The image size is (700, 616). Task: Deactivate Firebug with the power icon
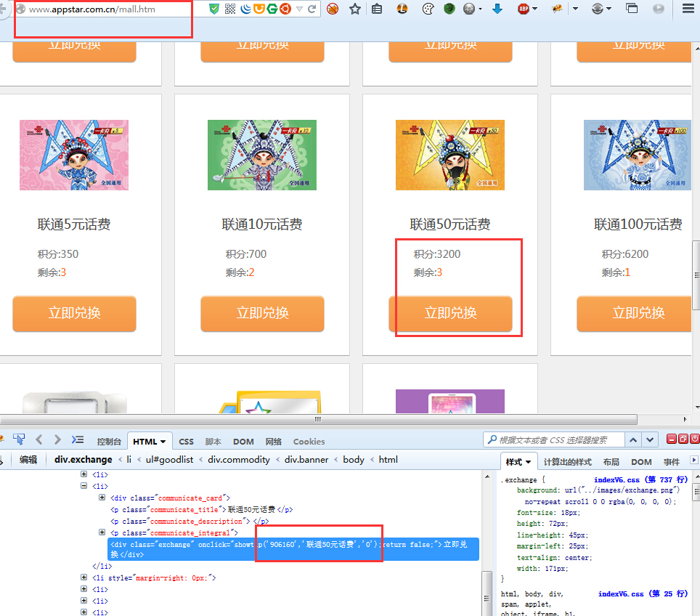(695, 439)
